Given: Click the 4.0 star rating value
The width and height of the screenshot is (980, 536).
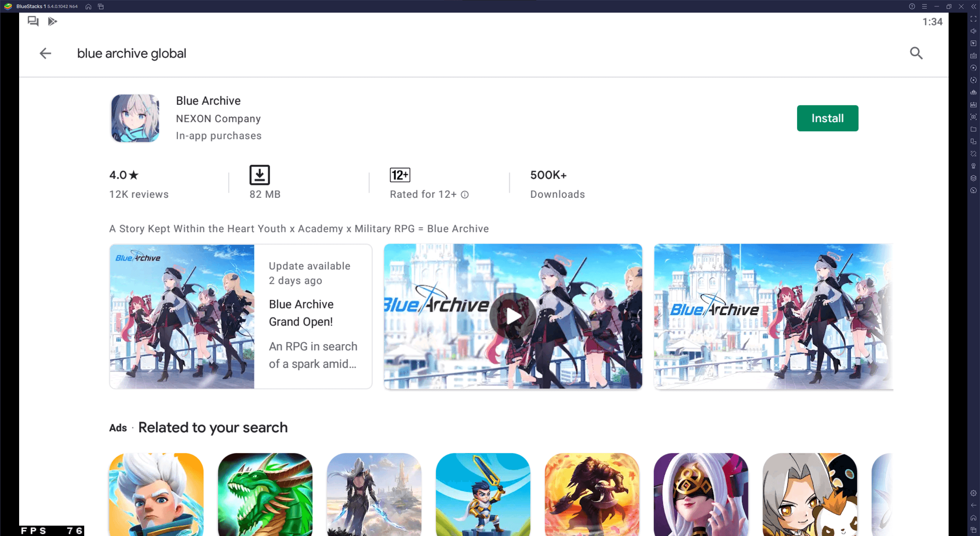Looking at the screenshot, I should coord(124,175).
